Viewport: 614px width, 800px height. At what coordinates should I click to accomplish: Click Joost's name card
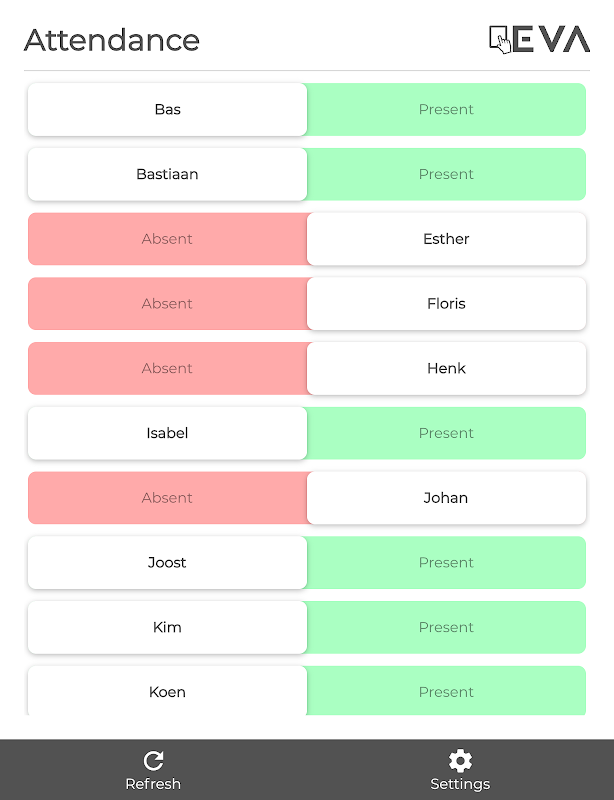(167, 562)
